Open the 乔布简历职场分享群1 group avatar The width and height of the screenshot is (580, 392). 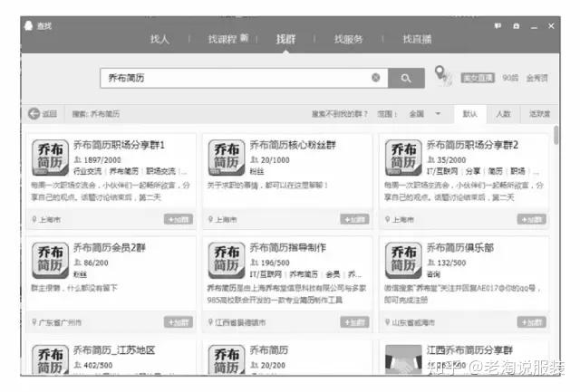pyautogui.click(x=50, y=158)
